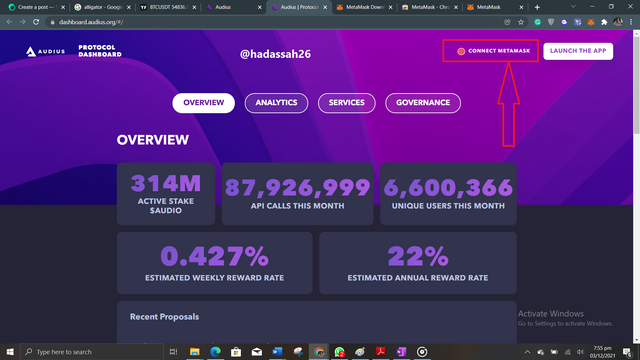Open Chrome three-dot menu
640x360 pixels.
point(631,22)
